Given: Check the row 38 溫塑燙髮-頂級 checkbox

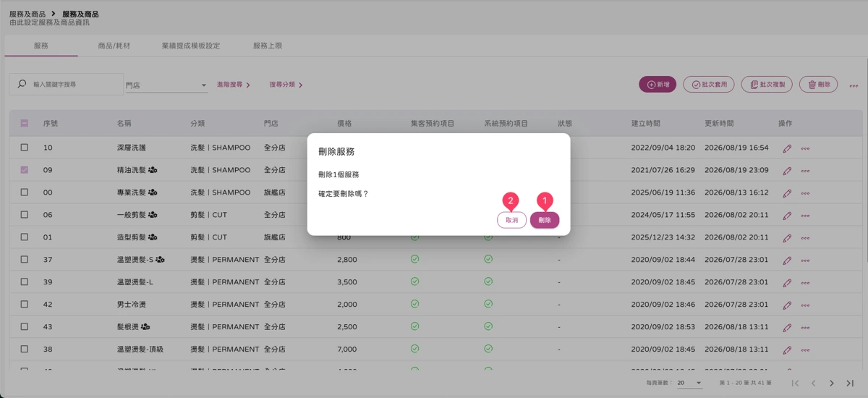Looking at the screenshot, I should coord(25,349).
